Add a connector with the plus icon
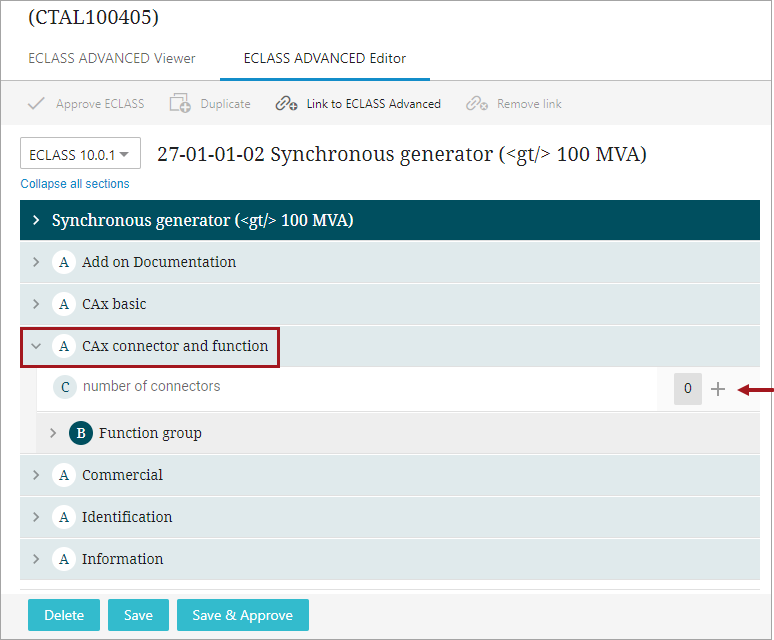Screen dimensions: 774x640 (718, 389)
